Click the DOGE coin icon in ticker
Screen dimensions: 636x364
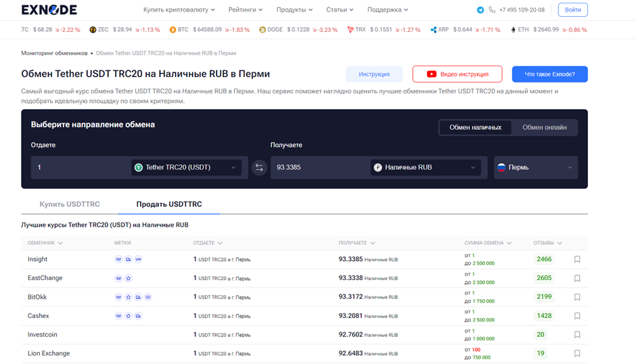(x=263, y=30)
